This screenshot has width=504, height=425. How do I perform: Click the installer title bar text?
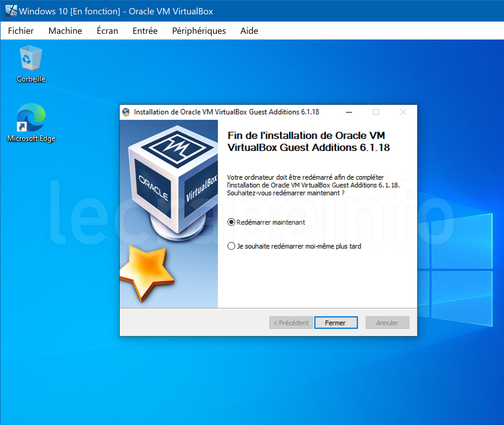point(227,112)
